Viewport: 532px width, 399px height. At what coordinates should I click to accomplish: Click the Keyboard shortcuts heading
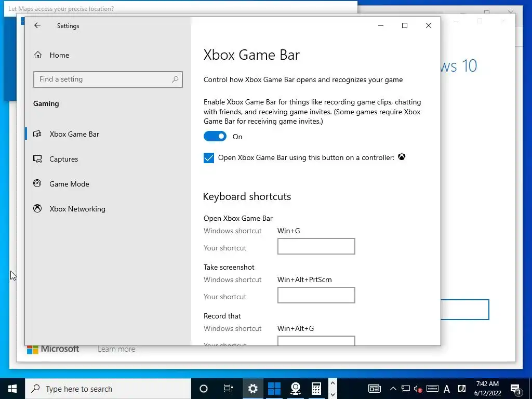tap(247, 197)
